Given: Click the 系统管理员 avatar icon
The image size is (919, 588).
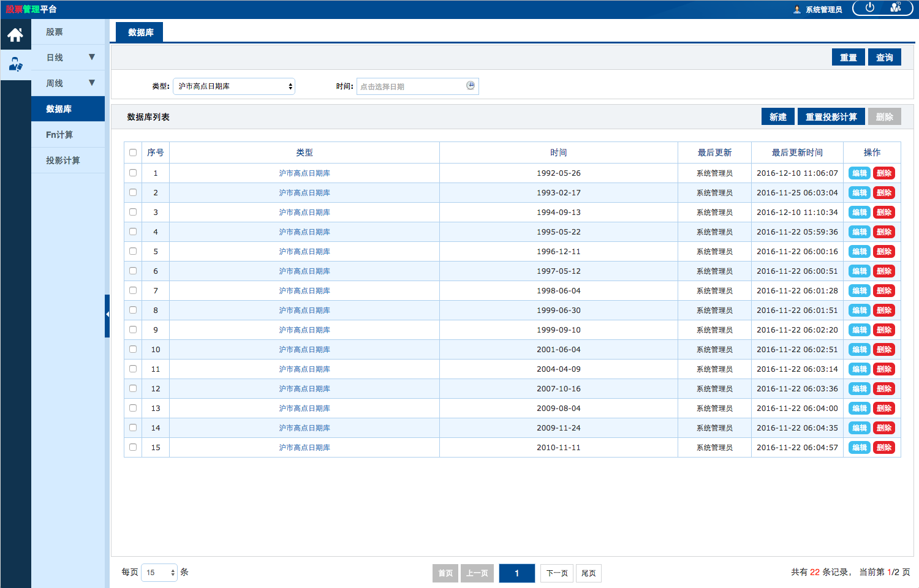Looking at the screenshot, I should pos(796,10).
